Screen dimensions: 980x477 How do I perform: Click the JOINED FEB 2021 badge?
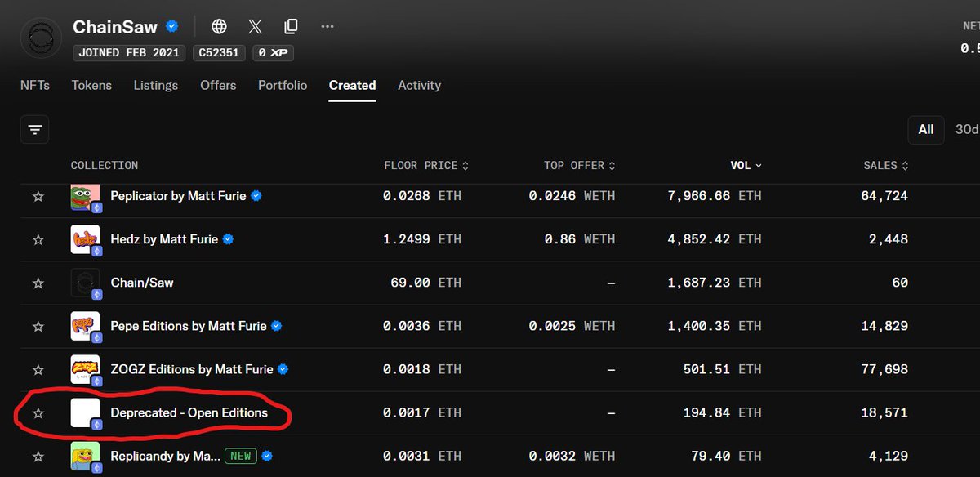(130, 53)
